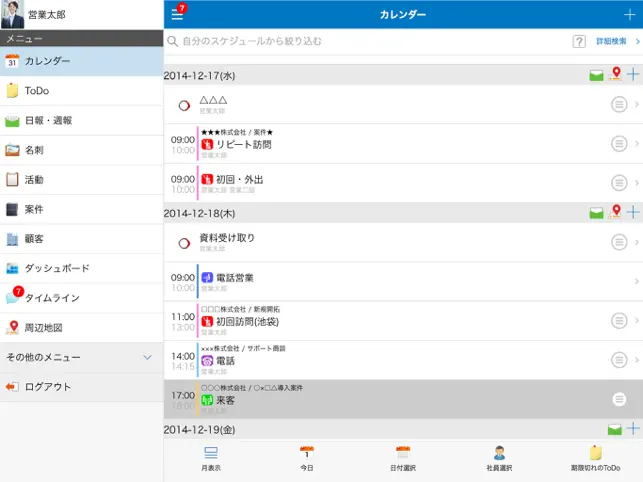This screenshot has width=643, height=482.
Task: Expand △△△ entry via right chevron
Action: tap(637, 105)
